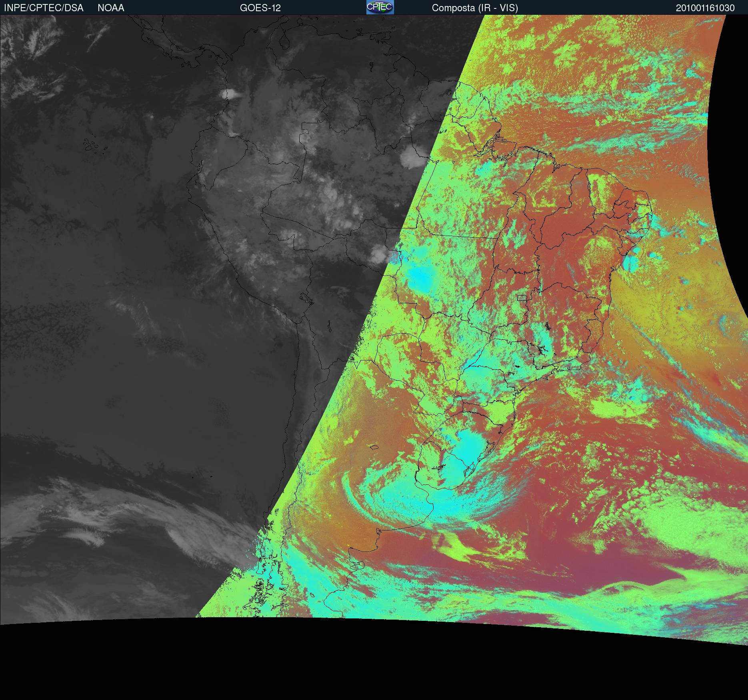Click the CPTEC logo in header
The height and width of the screenshot is (700, 748).
click(380, 7)
